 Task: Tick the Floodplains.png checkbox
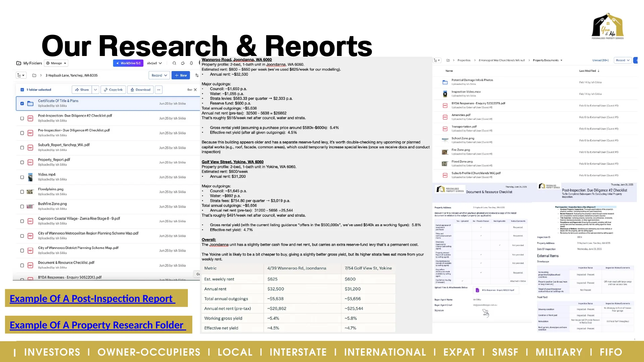[22, 192]
